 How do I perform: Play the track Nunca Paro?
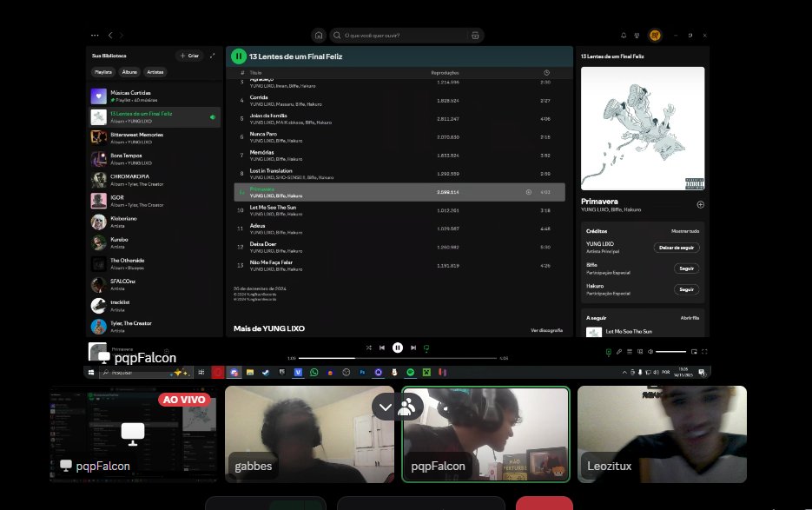tap(399, 137)
